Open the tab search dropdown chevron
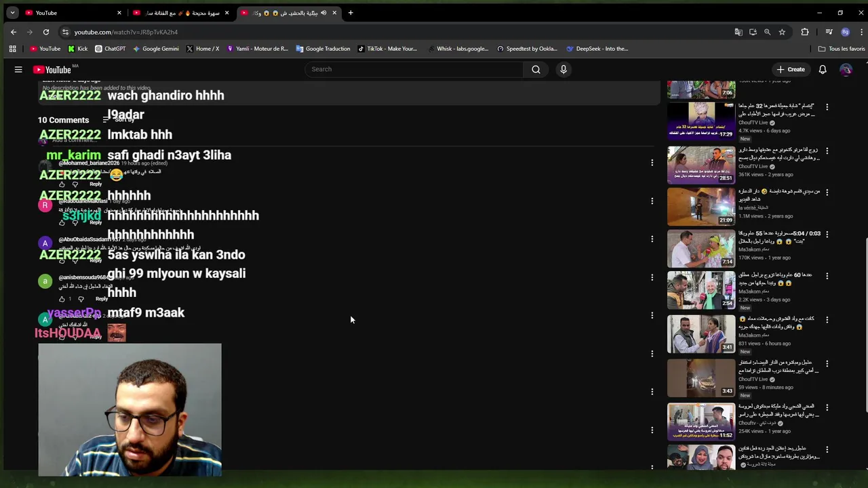Screen dimensions: 868x488 (12, 13)
